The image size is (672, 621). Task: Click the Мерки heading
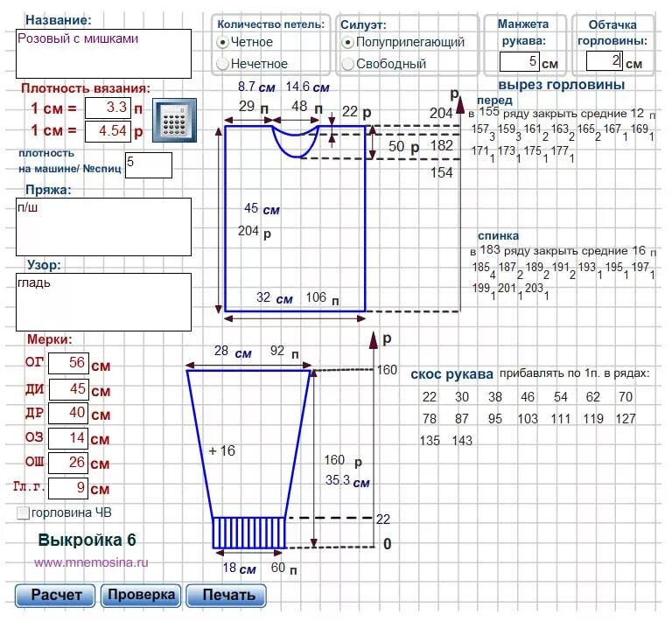pos(50,339)
